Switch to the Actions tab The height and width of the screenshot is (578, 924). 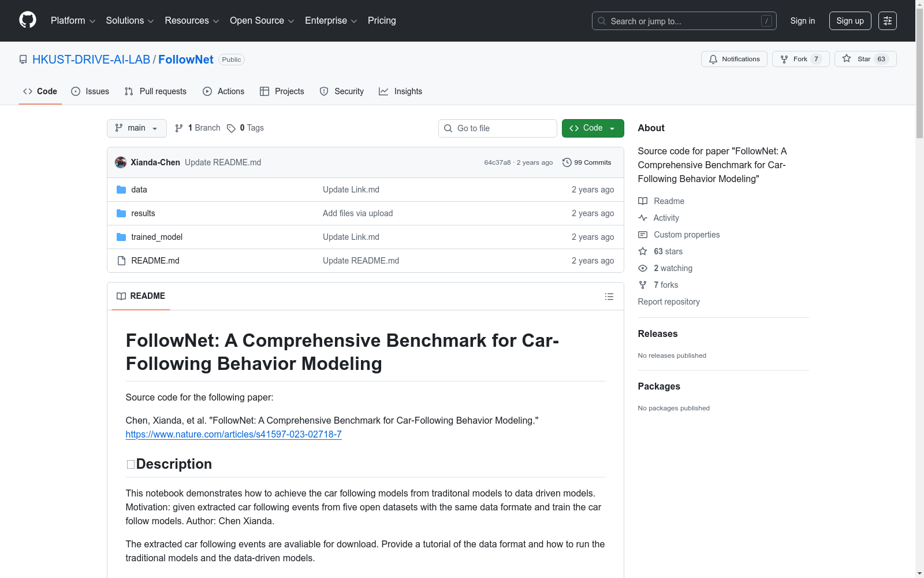pos(223,91)
